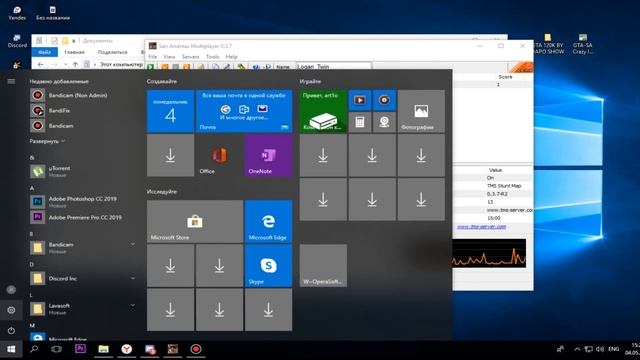Open the Calculator small tile

[x=360, y=122]
